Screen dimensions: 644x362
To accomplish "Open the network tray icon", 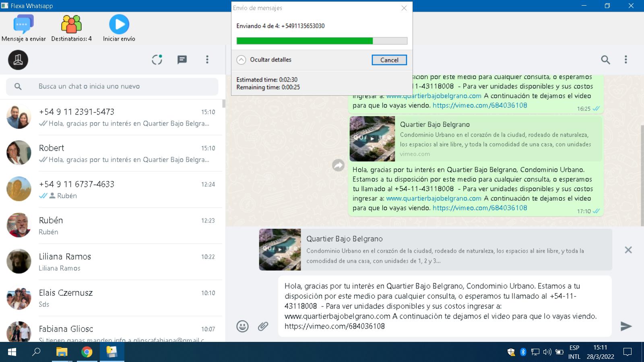I will click(x=535, y=352).
